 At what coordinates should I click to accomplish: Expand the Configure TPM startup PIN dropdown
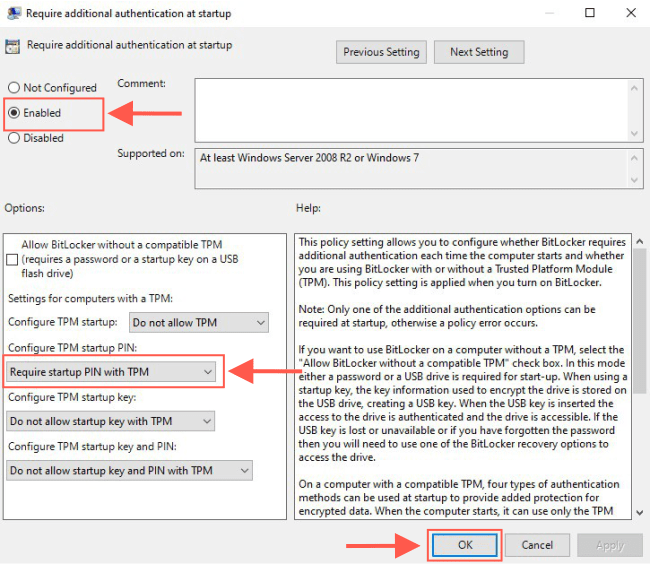(x=111, y=372)
